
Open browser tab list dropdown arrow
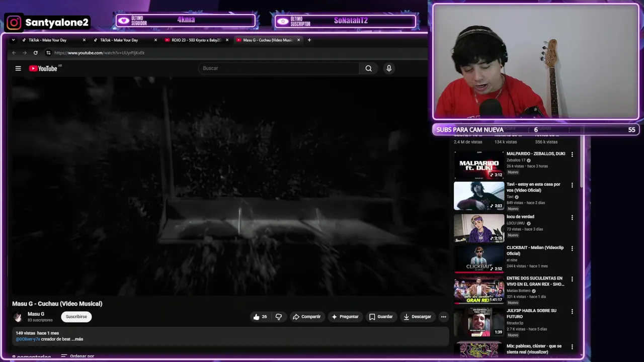[x=13, y=40]
